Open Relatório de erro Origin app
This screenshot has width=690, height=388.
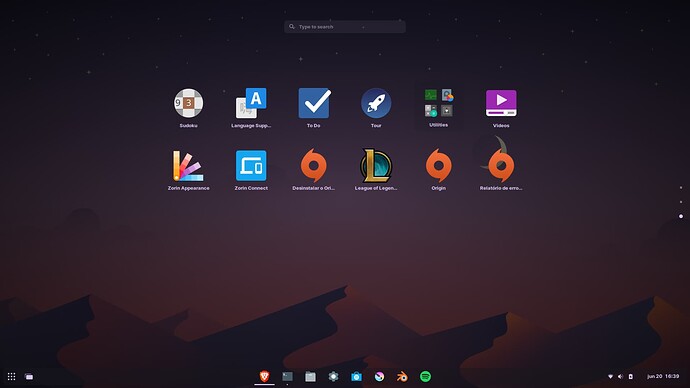pyautogui.click(x=501, y=165)
